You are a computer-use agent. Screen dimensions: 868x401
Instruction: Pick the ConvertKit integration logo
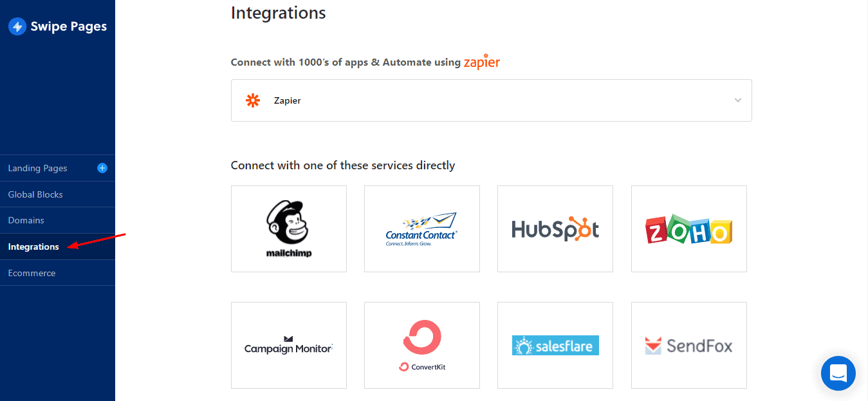coord(422,346)
